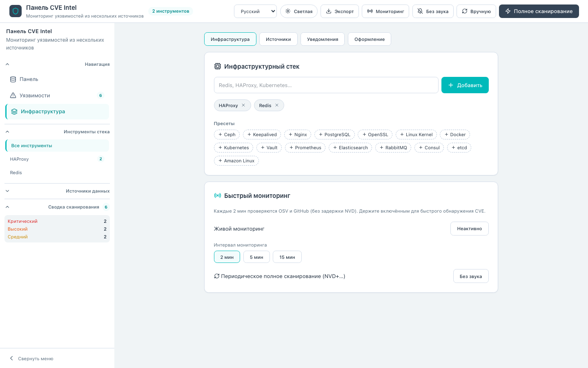Add the etcd preset
The image size is (588, 368).
(x=459, y=148)
